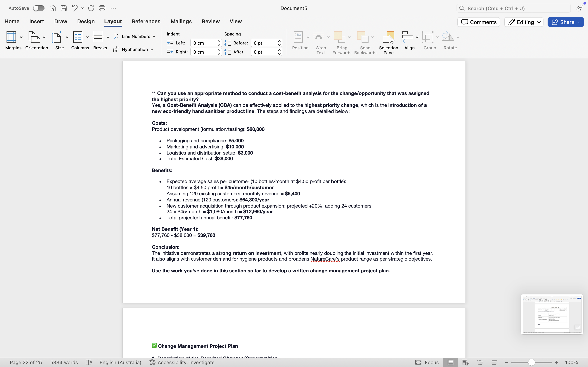The image size is (588, 367).
Task: Toggle the AutoSave switch
Action: click(x=39, y=8)
